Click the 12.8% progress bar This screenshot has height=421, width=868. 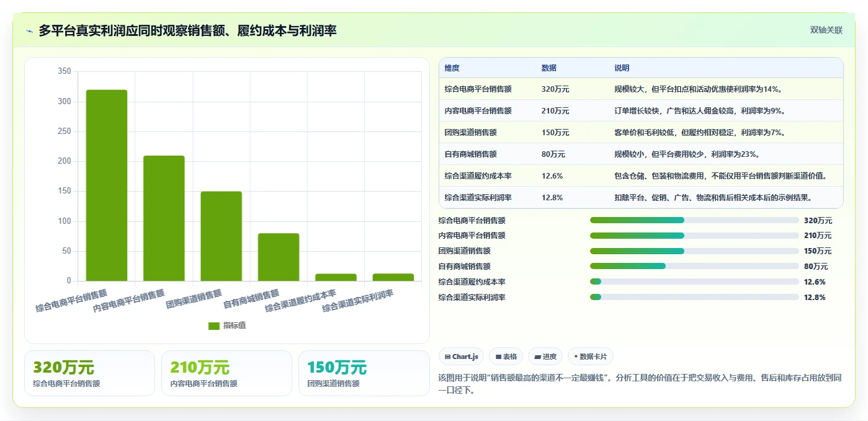[694, 297]
